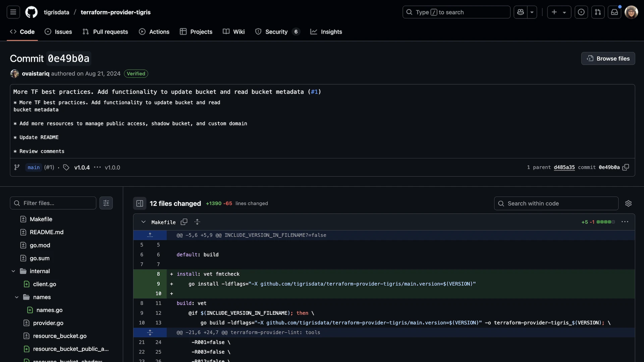Image resolution: width=644 pixels, height=362 pixels.
Task: Focus the Search within code field
Action: [556, 203]
